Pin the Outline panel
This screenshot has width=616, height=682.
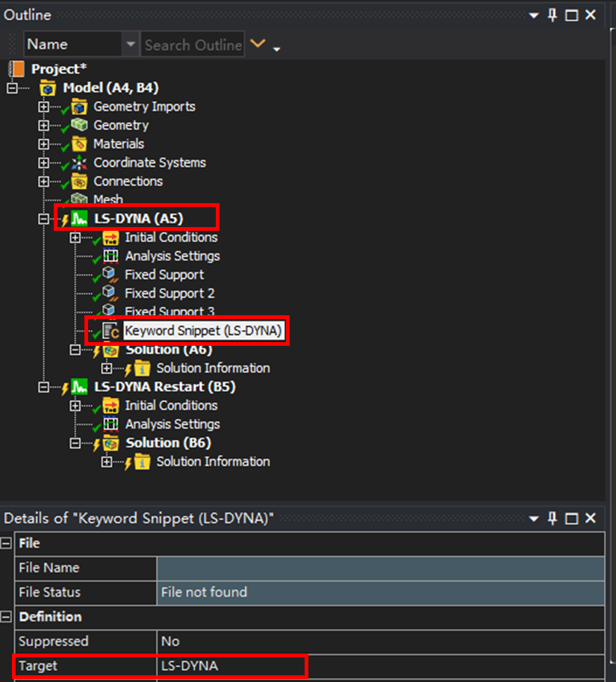[x=553, y=15]
